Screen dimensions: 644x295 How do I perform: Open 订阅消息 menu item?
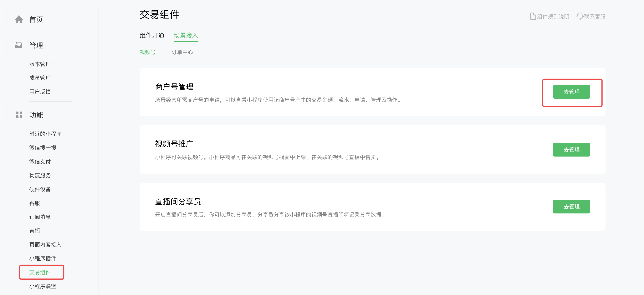click(x=40, y=217)
